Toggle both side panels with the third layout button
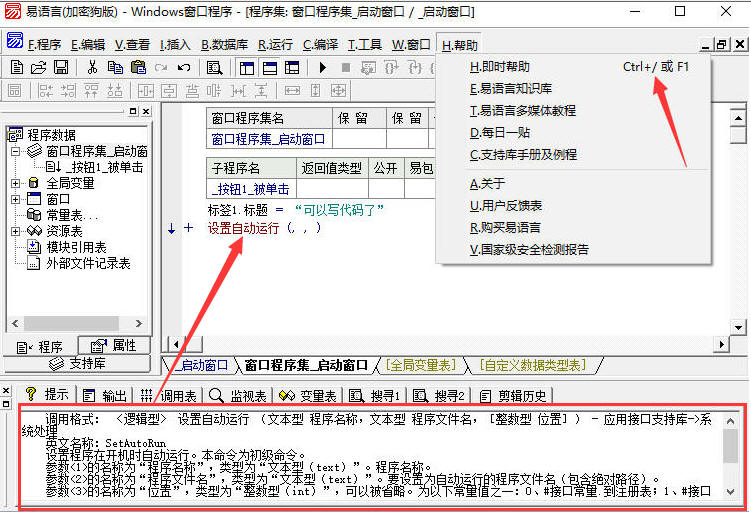Viewport: 751px width, 512px height. point(292,68)
